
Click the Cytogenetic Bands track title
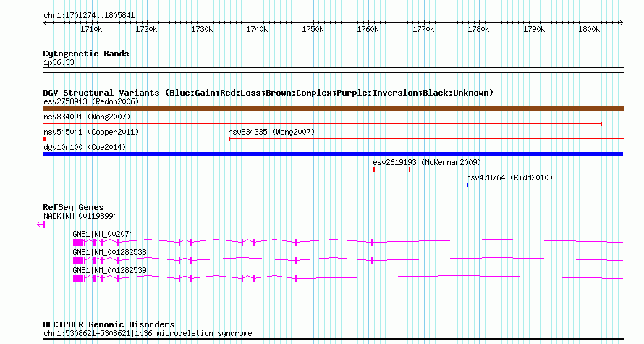tap(86, 54)
